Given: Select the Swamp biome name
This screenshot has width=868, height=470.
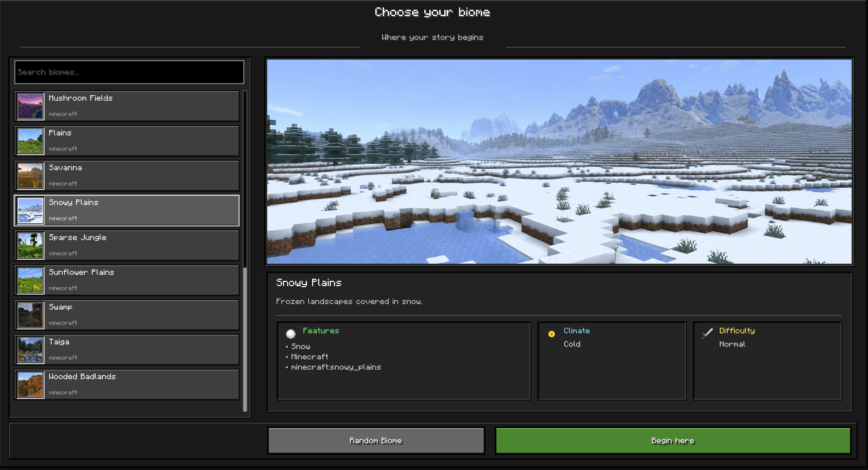Looking at the screenshot, I should [x=61, y=307].
